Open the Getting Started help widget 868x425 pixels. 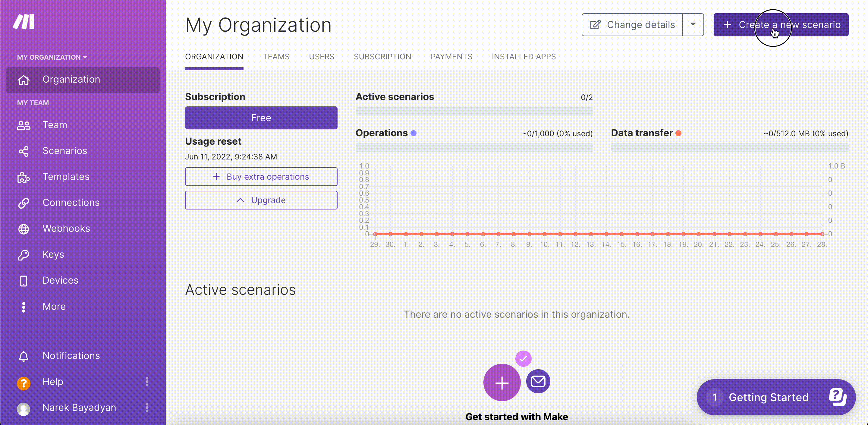pos(768,397)
